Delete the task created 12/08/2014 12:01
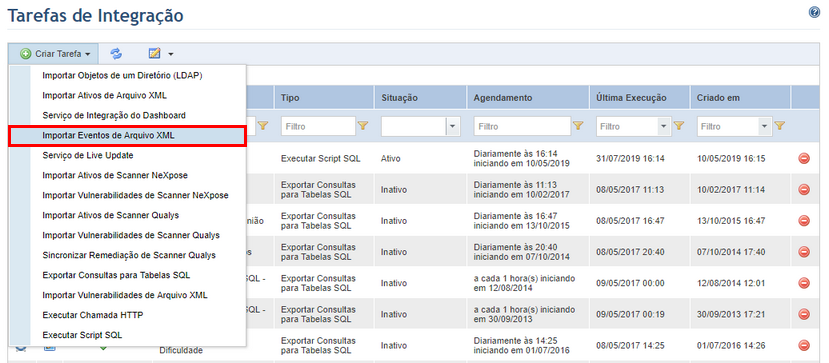The image size is (829, 363). click(804, 283)
